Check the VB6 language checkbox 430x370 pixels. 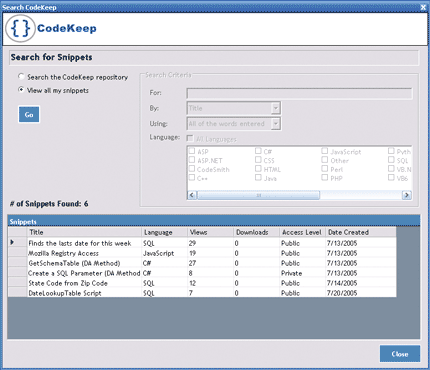coord(391,177)
